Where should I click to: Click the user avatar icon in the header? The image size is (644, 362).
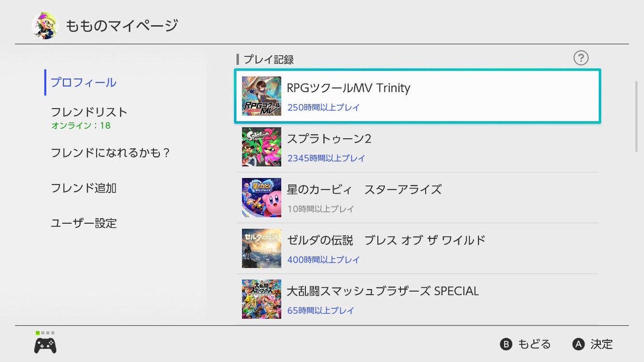click(x=45, y=25)
